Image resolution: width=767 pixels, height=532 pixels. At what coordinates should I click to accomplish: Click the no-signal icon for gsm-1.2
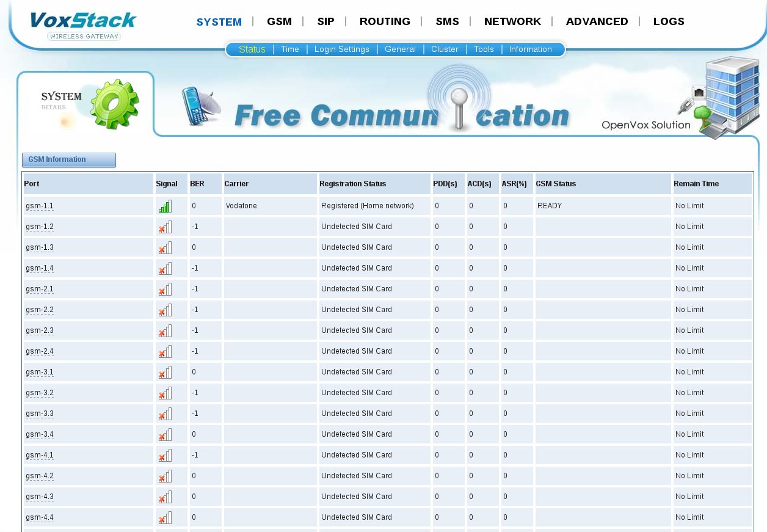[165, 227]
